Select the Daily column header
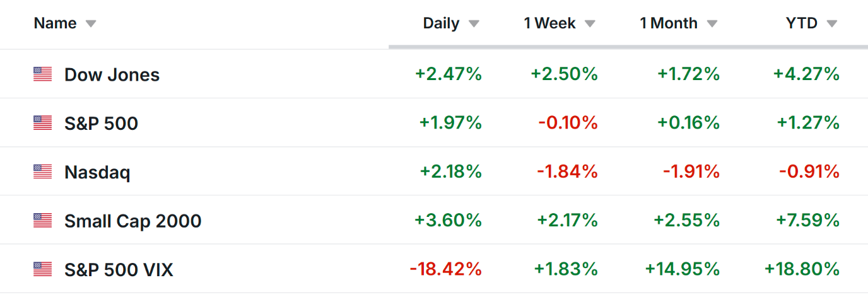Image resolution: width=868 pixels, height=297 pixels. [x=441, y=23]
